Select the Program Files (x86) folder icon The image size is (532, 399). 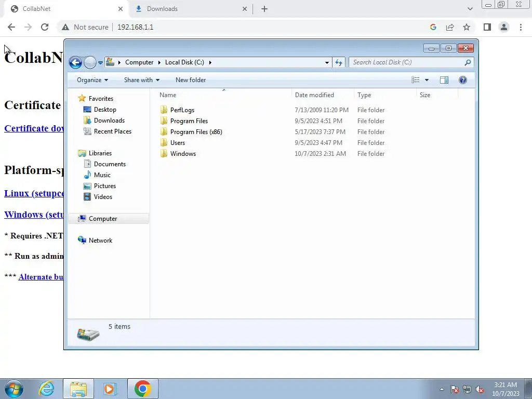[164, 131]
